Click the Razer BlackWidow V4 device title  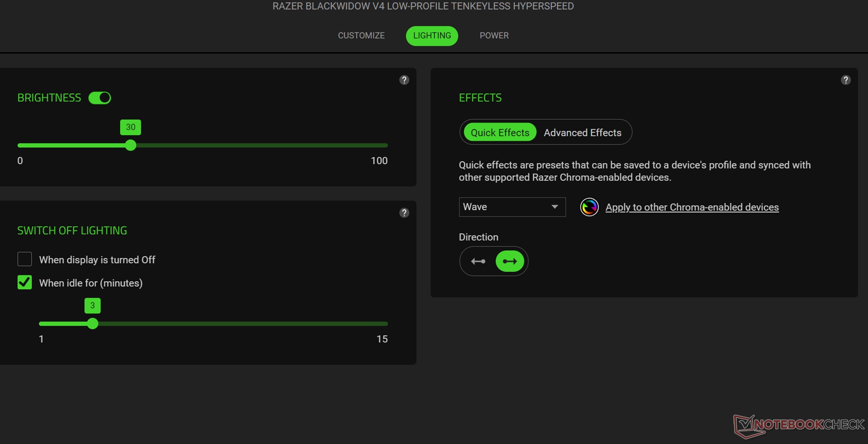click(x=423, y=6)
